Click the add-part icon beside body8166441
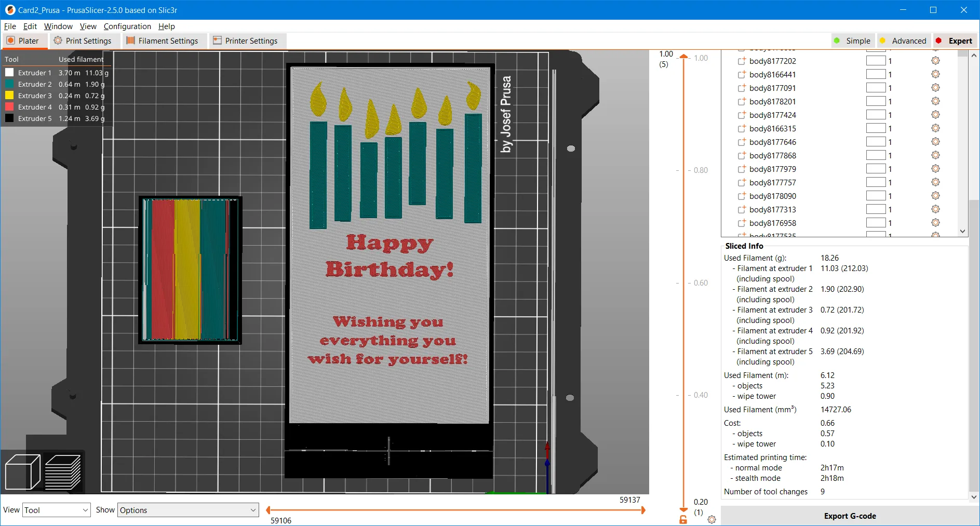The height and width of the screenshot is (526, 980). [x=741, y=74]
